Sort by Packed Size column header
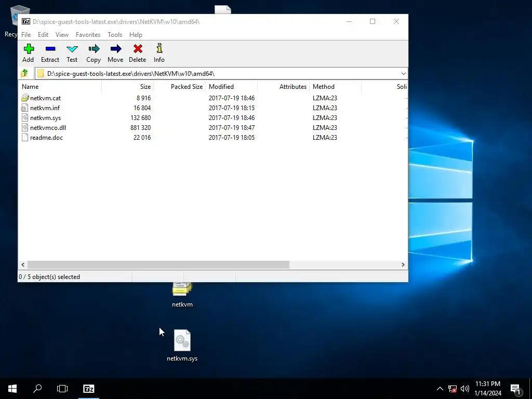 click(180, 87)
